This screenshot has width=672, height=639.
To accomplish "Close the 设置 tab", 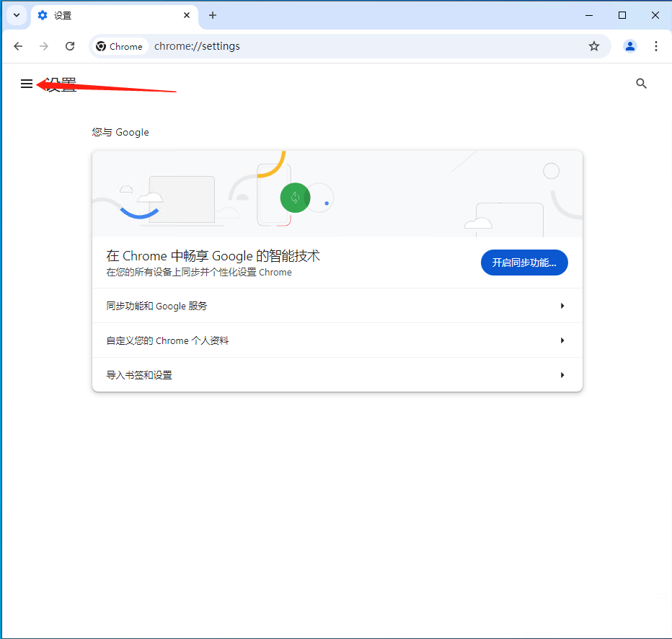I will click(187, 15).
